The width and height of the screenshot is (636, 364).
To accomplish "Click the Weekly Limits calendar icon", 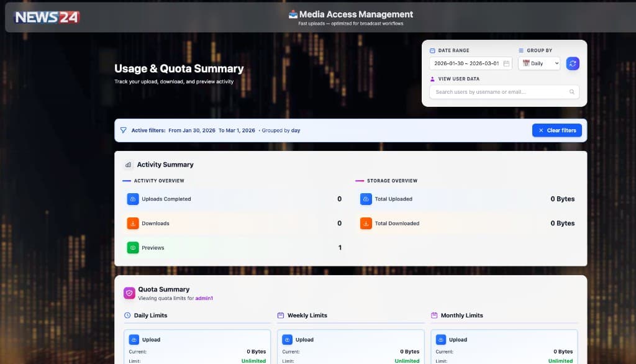I will click(281, 315).
